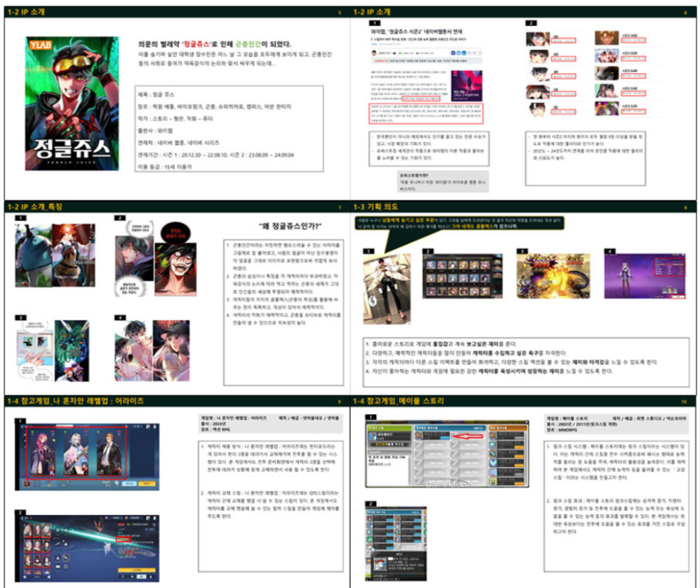This screenshot has width=700, height=588.
Task: Click the gray '슈퍼스트링이란?' note box
Action: click(443, 182)
